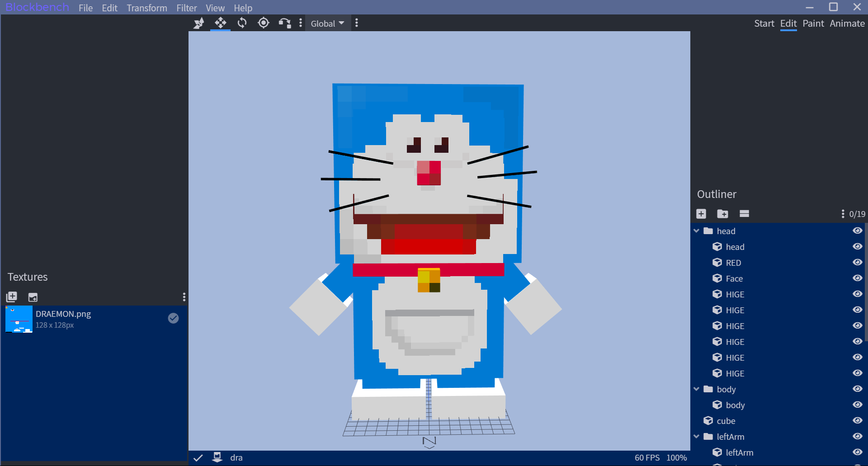Open the Transform menu
The height and width of the screenshot is (466, 868).
(x=147, y=8)
